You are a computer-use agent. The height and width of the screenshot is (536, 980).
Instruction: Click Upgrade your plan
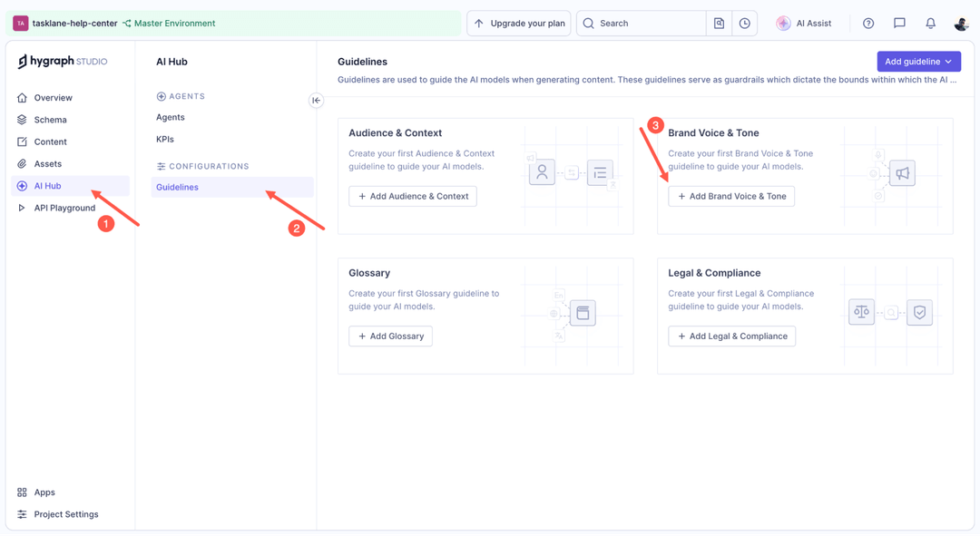tap(518, 23)
